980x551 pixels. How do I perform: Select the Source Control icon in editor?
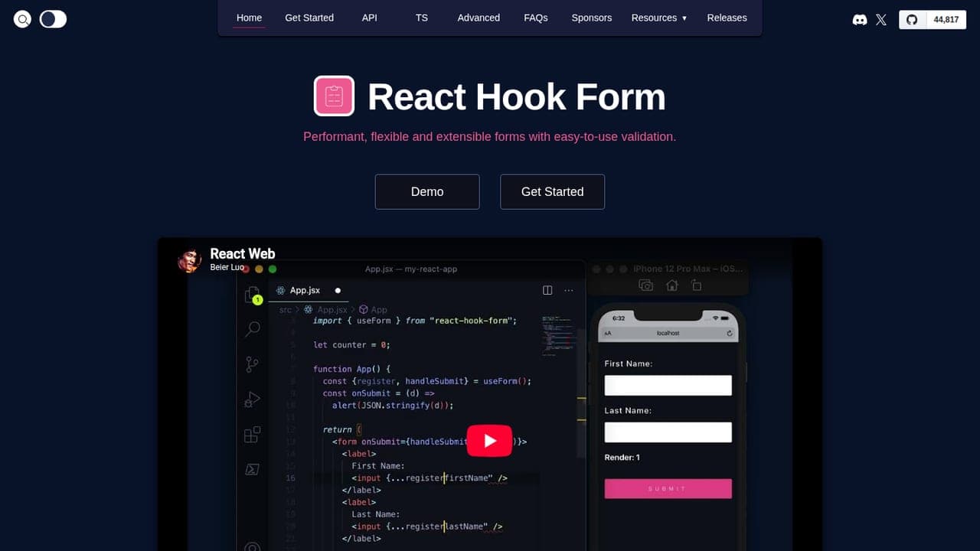pyautogui.click(x=252, y=364)
